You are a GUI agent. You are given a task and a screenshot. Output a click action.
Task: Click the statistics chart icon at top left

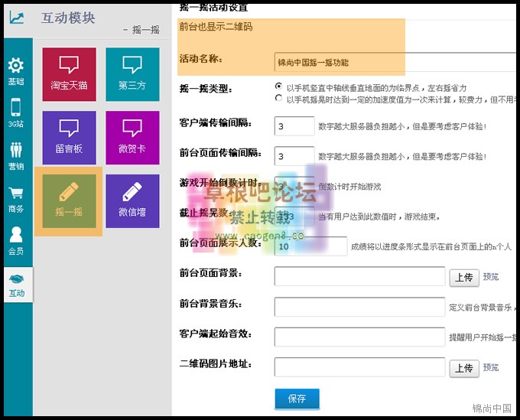pos(17,18)
